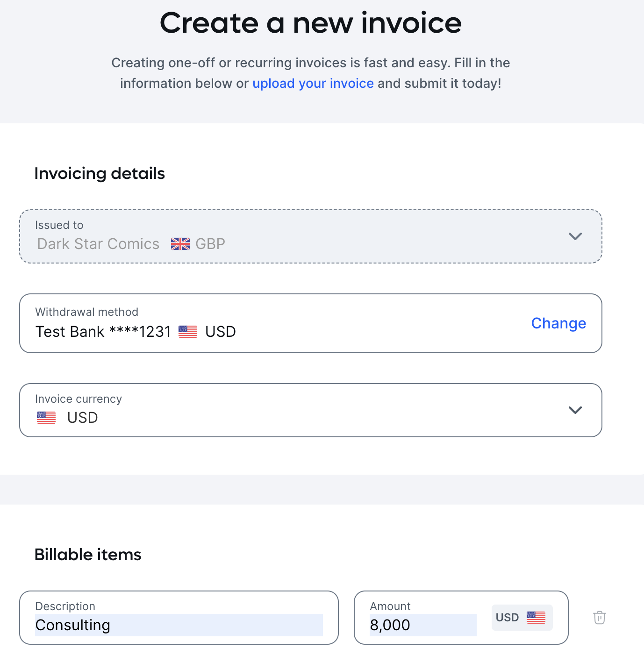Screen dimensions: 644x655
Task: Click the GBP currency text in Issued to
Action: click(210, 244)
